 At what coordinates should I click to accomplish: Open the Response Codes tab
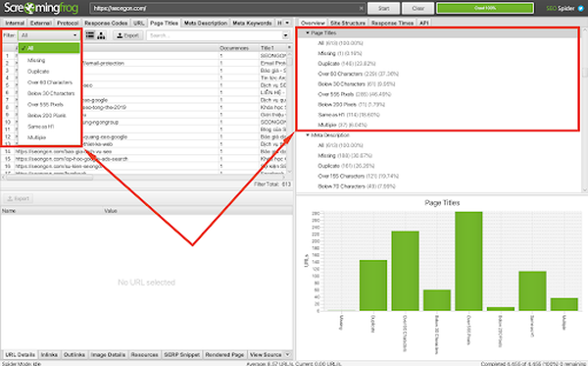(106, 23)
